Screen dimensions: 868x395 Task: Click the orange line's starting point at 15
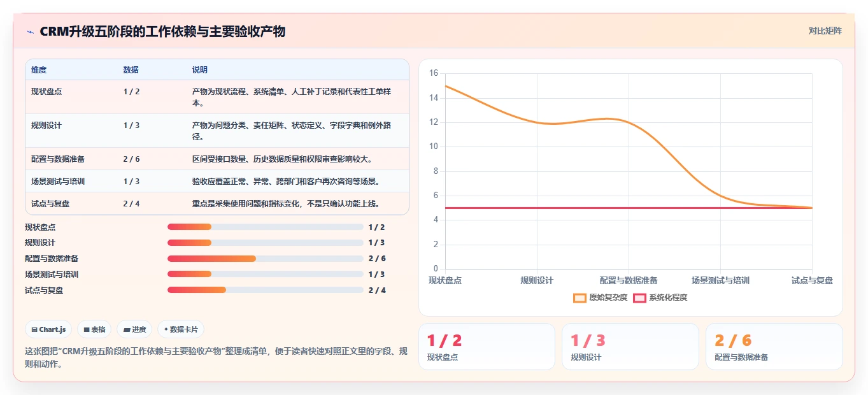[x=445, y=85]
